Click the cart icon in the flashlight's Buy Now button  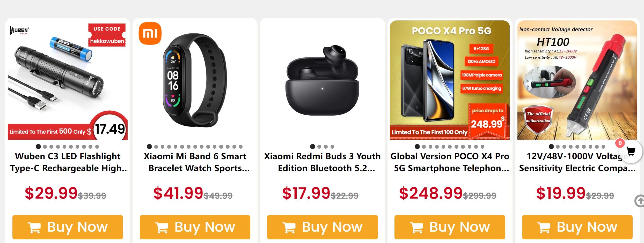(34, 227)
